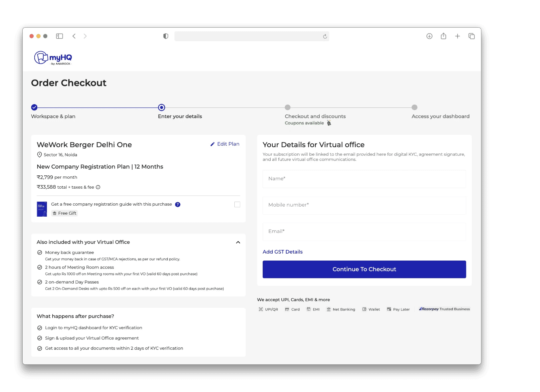Click What happens after purchase heading
The image size is (540, 392).
coord(75,316)
